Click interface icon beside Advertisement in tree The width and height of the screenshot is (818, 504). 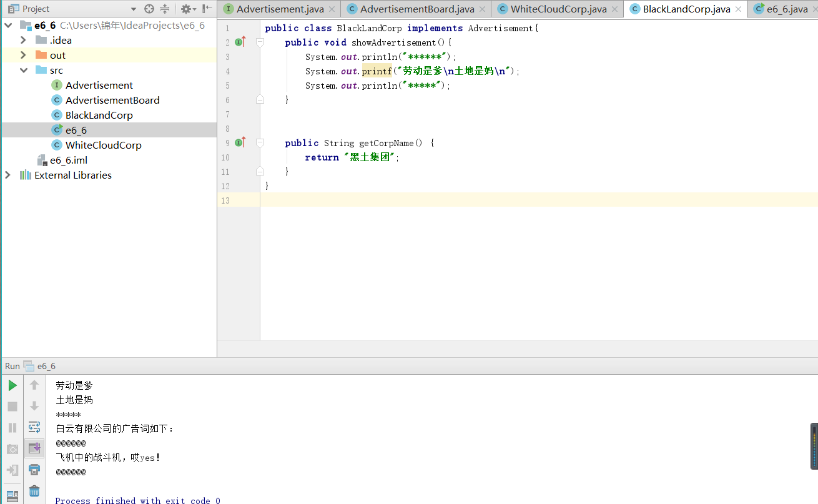pyautogui.click(x=57, y=85)
